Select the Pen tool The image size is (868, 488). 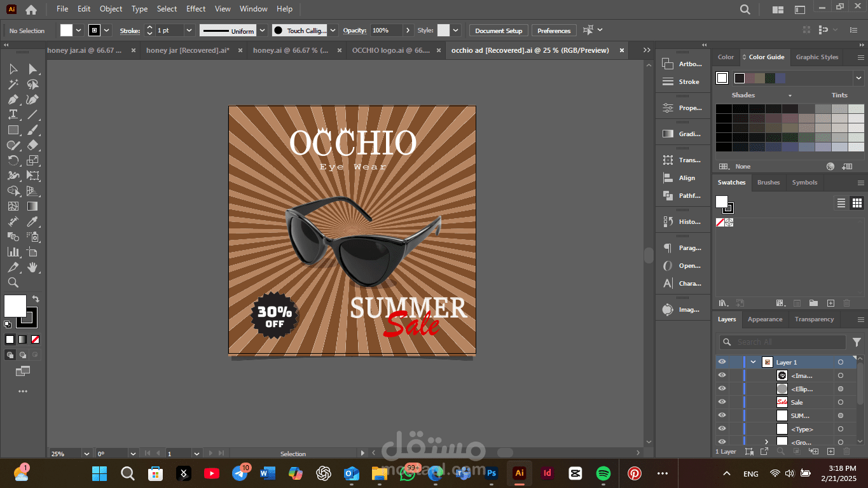coord(13,99)
